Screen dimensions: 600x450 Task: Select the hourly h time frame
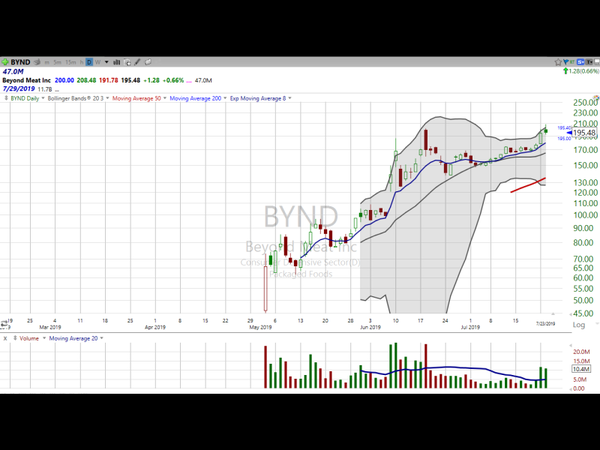82,62
